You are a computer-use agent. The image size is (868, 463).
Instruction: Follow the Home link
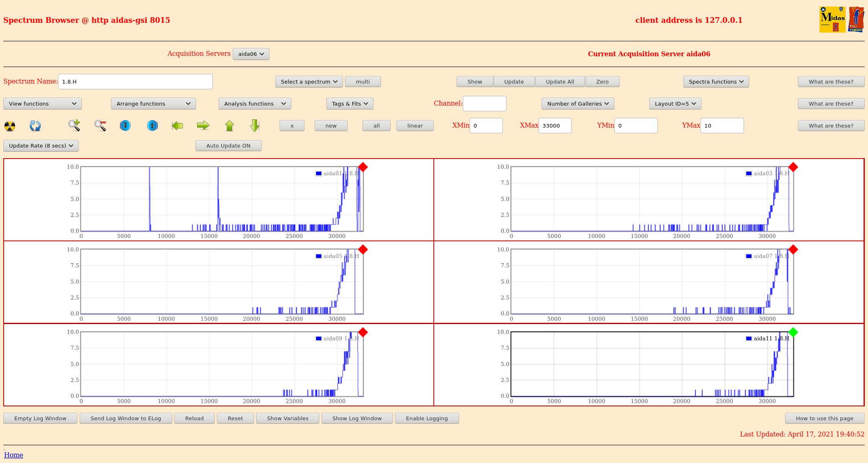[x=13, y=455]
